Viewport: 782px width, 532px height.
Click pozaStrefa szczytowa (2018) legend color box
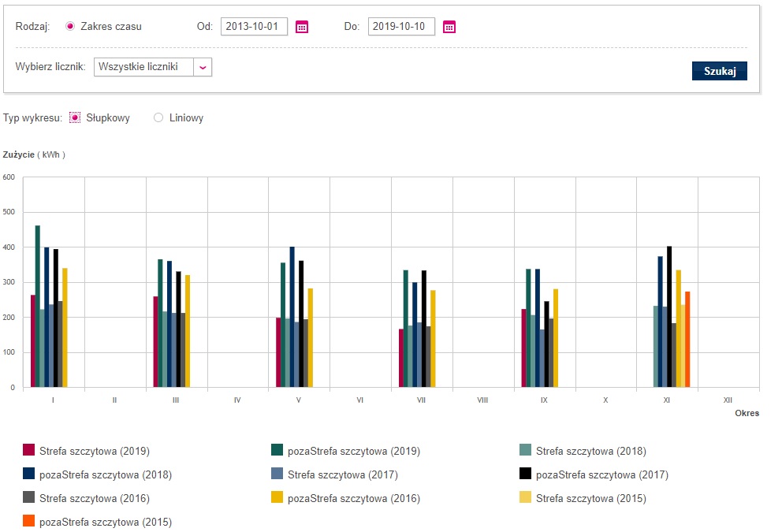29,474
